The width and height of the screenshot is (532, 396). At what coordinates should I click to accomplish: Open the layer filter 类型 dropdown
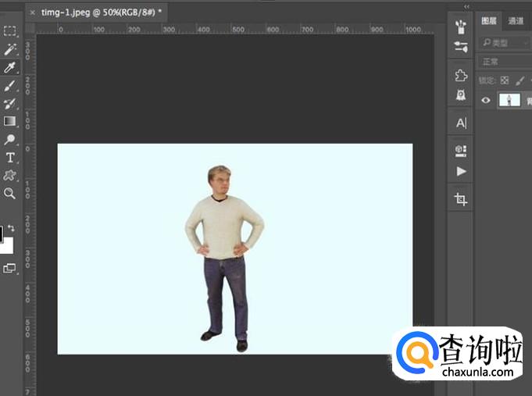(x=505, y=42)
